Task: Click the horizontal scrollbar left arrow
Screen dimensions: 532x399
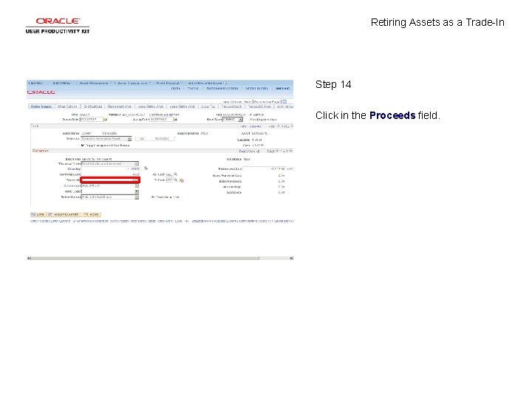Action: pyautogui.click(x=29, y=258)
